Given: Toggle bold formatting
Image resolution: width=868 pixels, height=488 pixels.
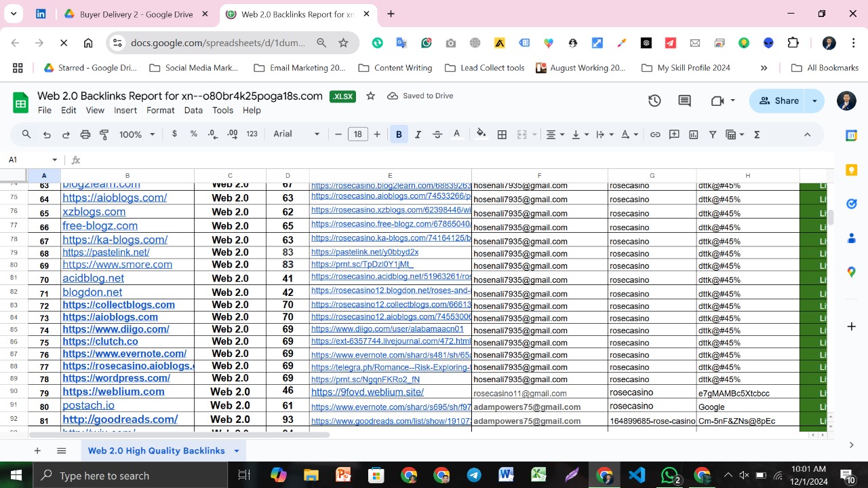Looking at the screenshot, I should [x=399, y=134].
